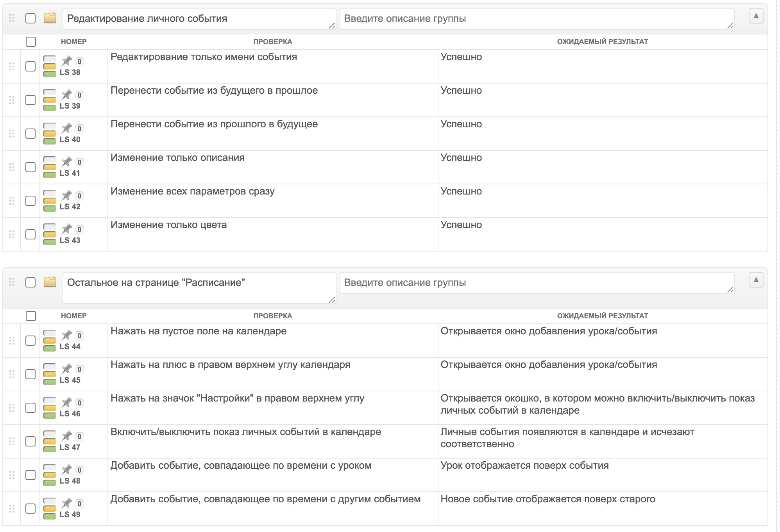Open priority bars icon for LS 47
This screenshot has height=532, width=780.
click(x=50, y=441)
